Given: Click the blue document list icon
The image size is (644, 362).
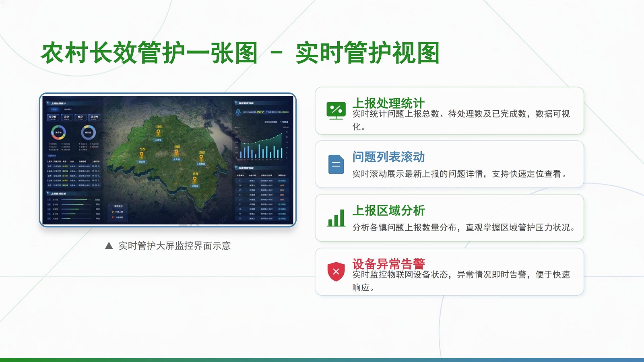Looking at the screenshot, I should click(336, 164).
